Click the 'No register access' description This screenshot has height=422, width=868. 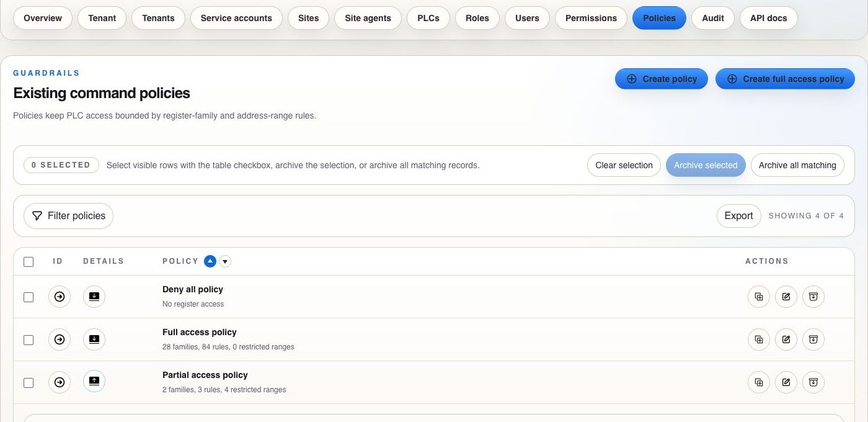[x=193, y=304]
